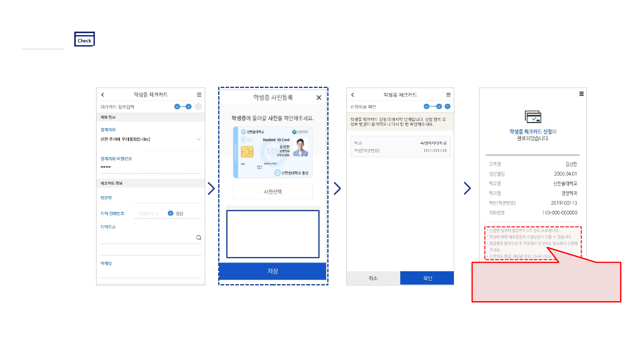Tap back arrow on 신청정보 확인 screen

pyautogui.click(x=352, y=95)
